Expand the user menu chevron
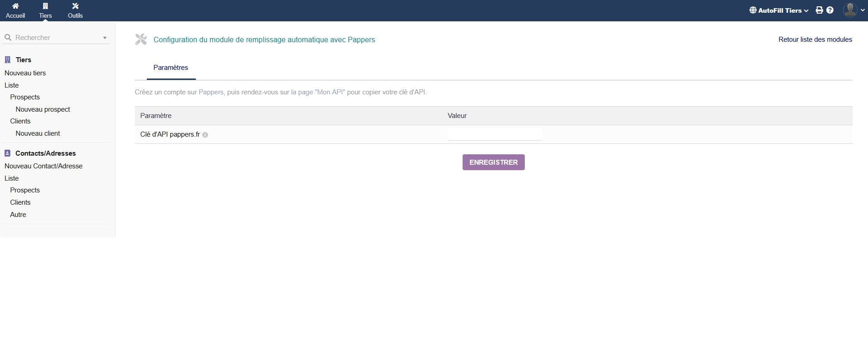This screenshot has width=868, height=344. (863, 10)
